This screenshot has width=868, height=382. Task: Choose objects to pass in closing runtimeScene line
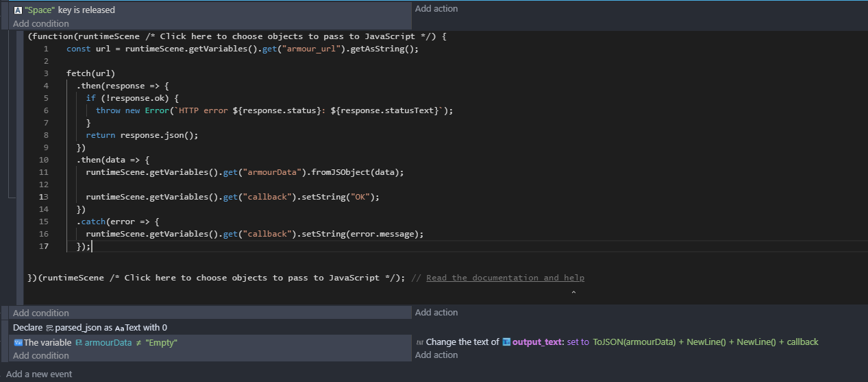coord(251,278)
